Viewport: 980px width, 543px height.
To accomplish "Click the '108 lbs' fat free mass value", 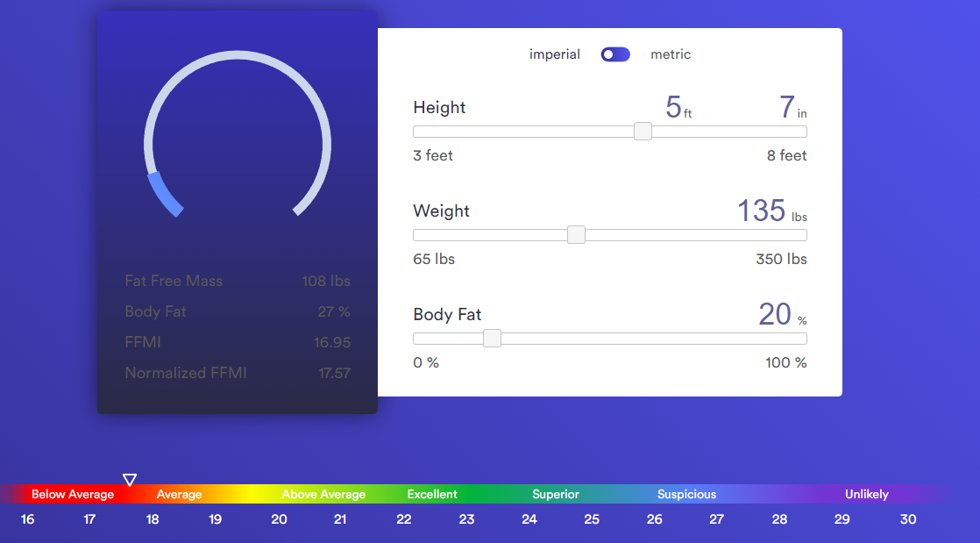I will point(325,281).
